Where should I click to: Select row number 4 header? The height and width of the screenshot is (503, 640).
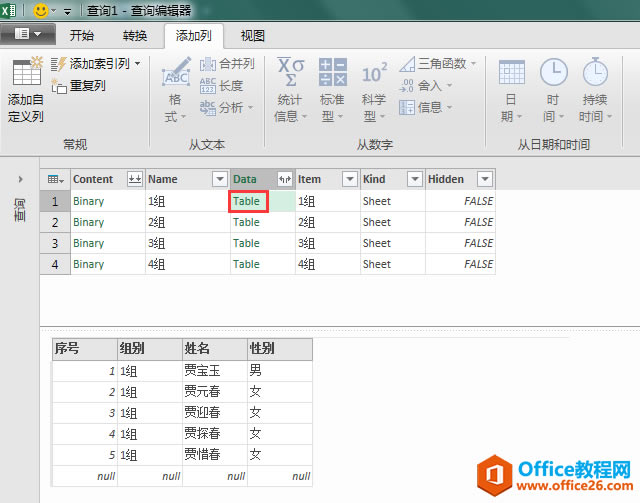pos(55,265)
